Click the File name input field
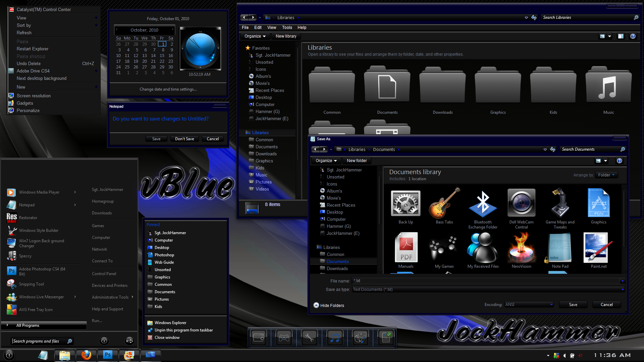The width and height of the screenshot is (644, 362). click(486, 281)
